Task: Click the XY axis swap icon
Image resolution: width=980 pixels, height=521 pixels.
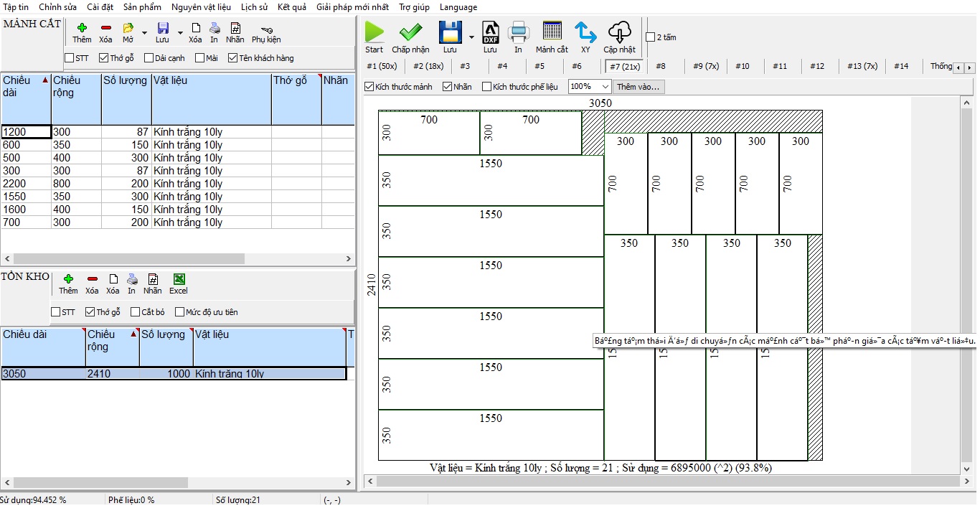Action: point(585,32)
